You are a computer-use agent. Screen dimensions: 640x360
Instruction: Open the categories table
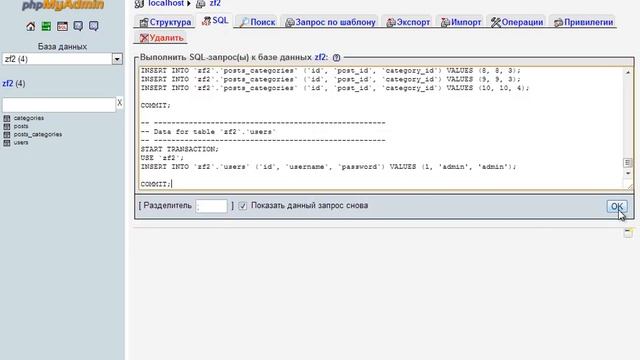(29, 118)
